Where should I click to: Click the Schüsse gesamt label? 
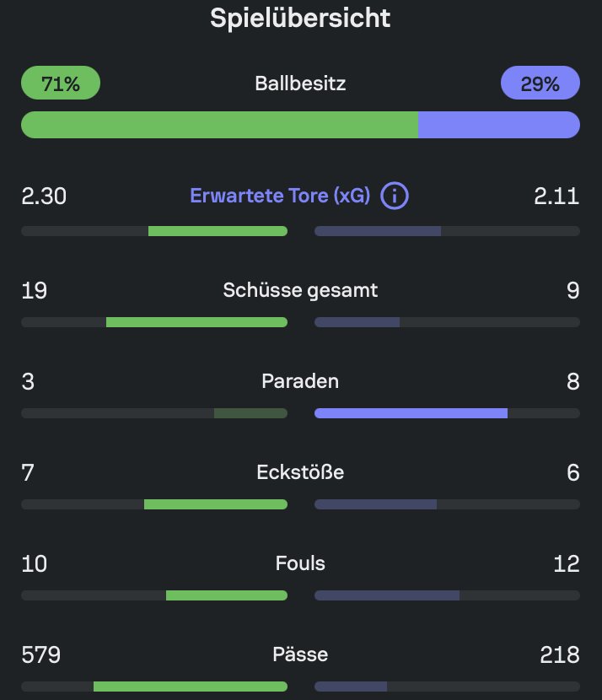pyautogui.click(x=300, y=290)
